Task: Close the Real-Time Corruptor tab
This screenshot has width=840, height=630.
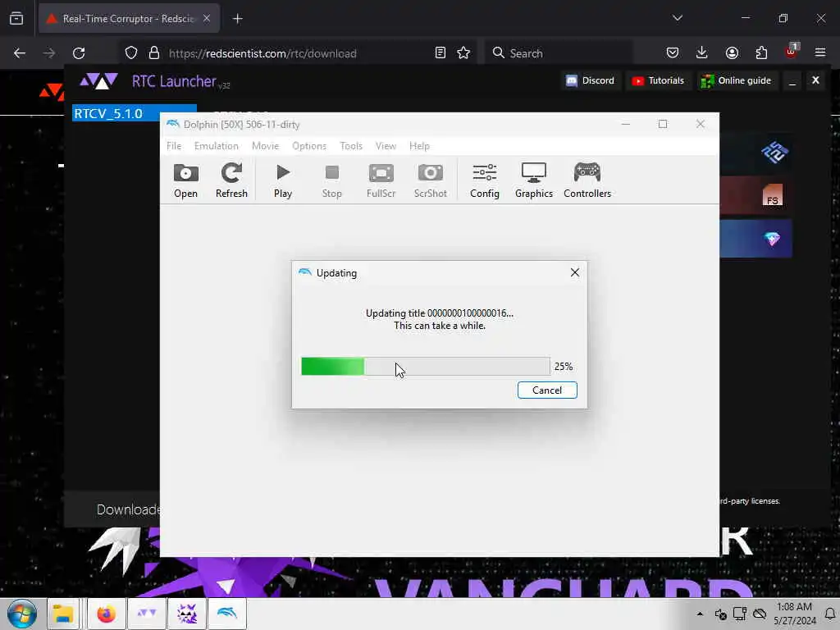Action: pyautogui.click(x=206, y=19)
